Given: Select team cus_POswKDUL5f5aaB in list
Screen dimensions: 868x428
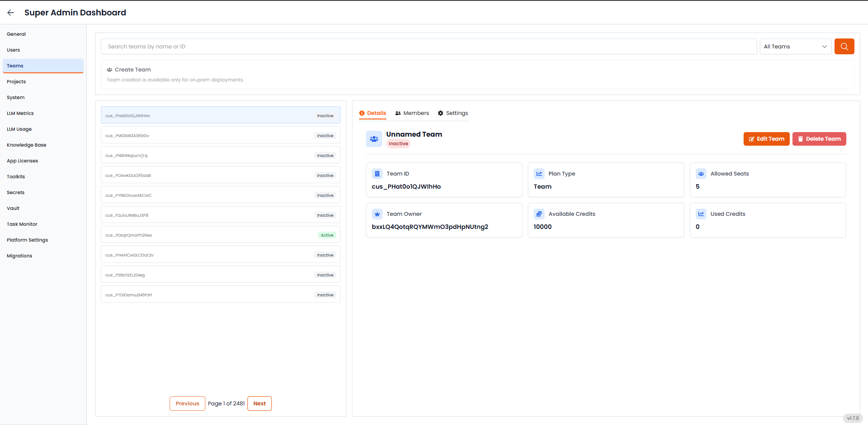Looking at the screenshot, I should pyautogui.click(x=221, y=175).
